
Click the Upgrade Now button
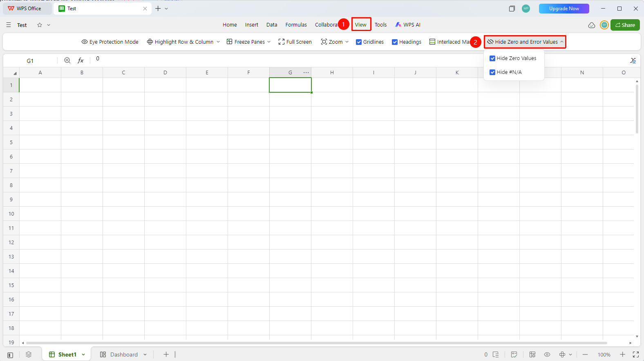[564, 9]
